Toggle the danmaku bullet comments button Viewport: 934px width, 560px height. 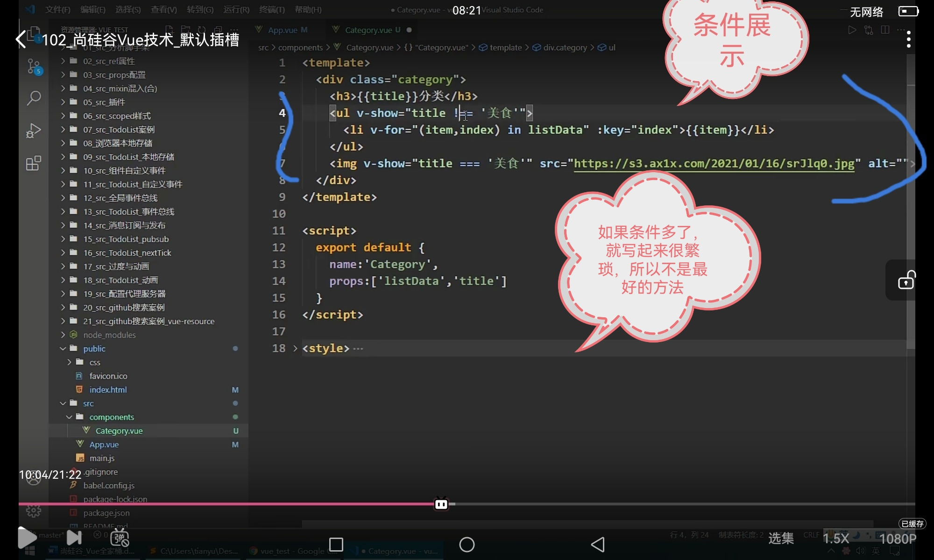(x=120, y=538)
